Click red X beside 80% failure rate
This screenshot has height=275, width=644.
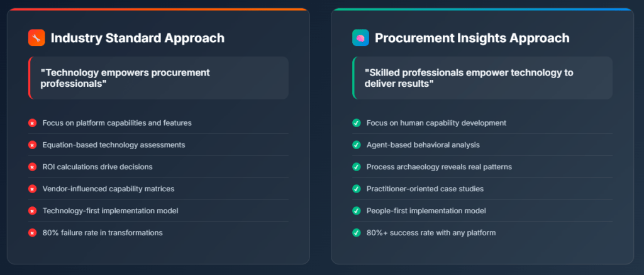[x=32, y=233]
